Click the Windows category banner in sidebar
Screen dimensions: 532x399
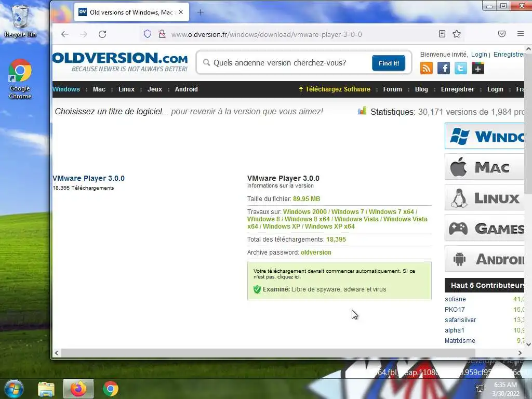[x=485, y=136]
